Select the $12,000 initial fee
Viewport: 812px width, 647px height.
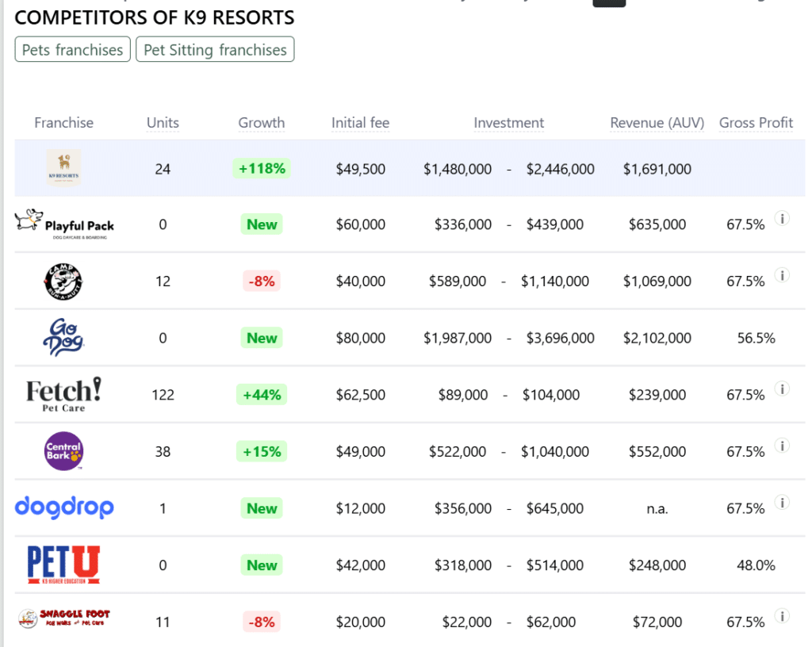click(x=361, y=508)
